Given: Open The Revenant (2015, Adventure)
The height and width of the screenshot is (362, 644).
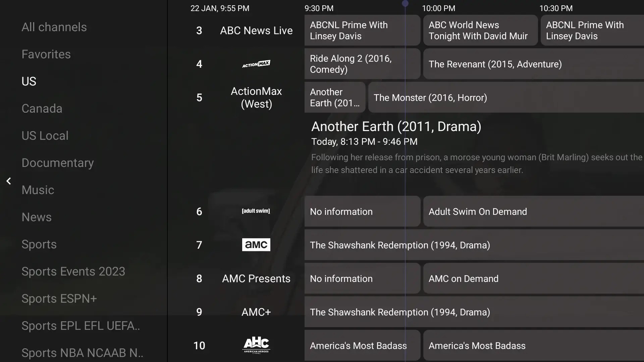Looking at the screenshot, I should click(x=534, y=64).
